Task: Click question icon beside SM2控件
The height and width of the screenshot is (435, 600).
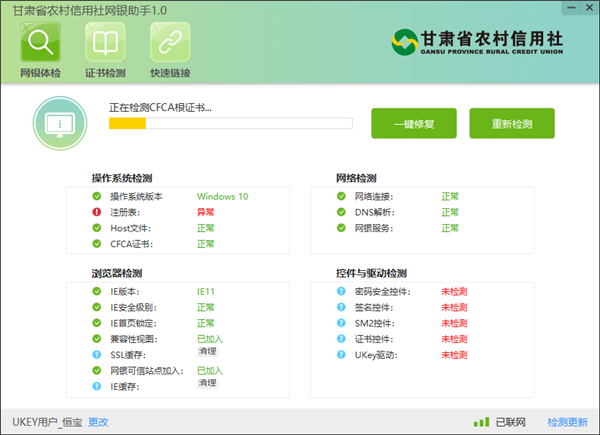Action: [341, 323]
